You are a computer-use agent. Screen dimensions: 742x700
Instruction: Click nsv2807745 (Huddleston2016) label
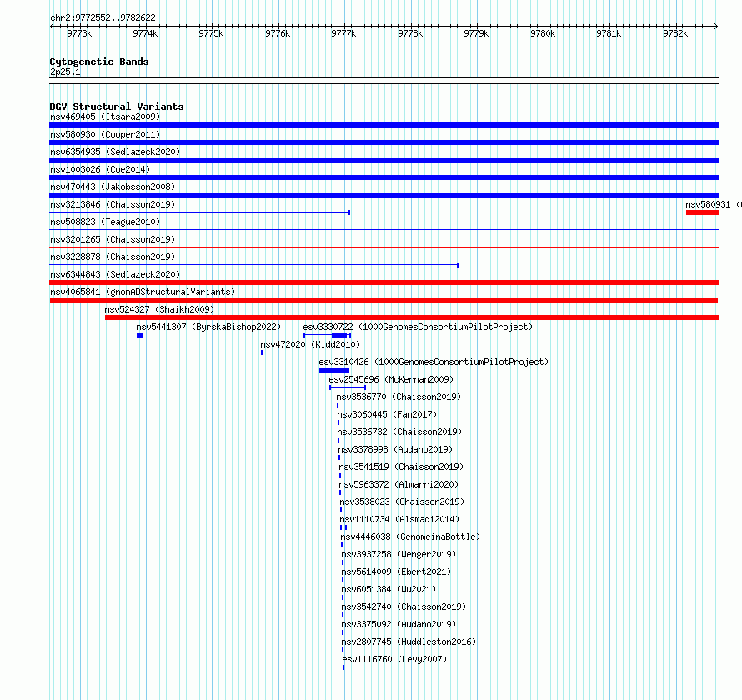coord(409,642)
